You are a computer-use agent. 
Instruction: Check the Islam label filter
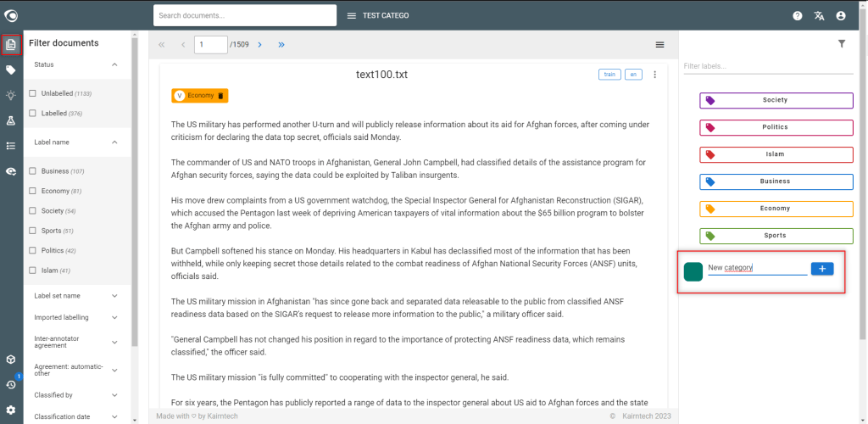[x=33, y=271]
